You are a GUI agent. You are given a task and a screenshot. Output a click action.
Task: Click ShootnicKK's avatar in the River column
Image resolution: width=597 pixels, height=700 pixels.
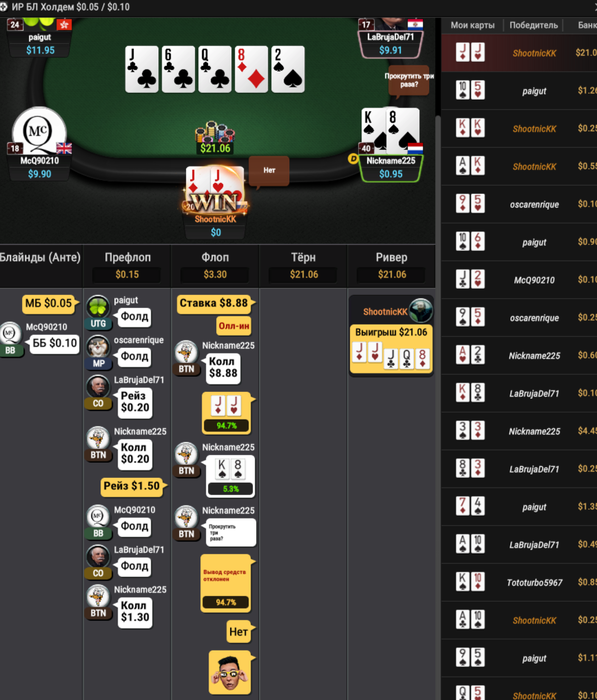tap(421, 310)
